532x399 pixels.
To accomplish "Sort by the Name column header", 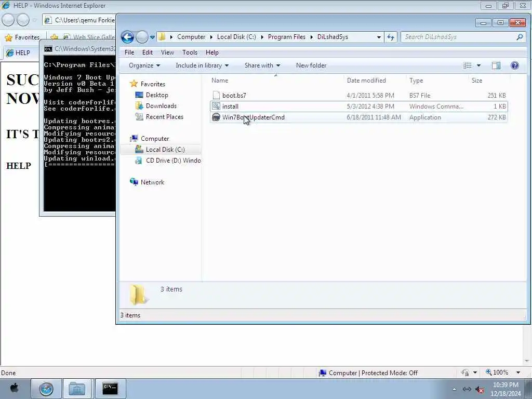I will 220,81.
